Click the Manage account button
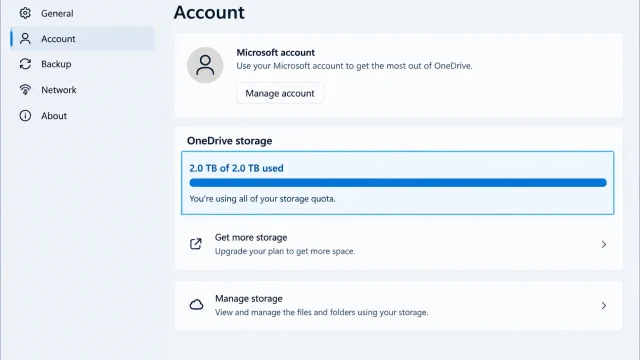The height and width of the screenshot is (360, 640). pyautogui.click(x=280, y=93)
